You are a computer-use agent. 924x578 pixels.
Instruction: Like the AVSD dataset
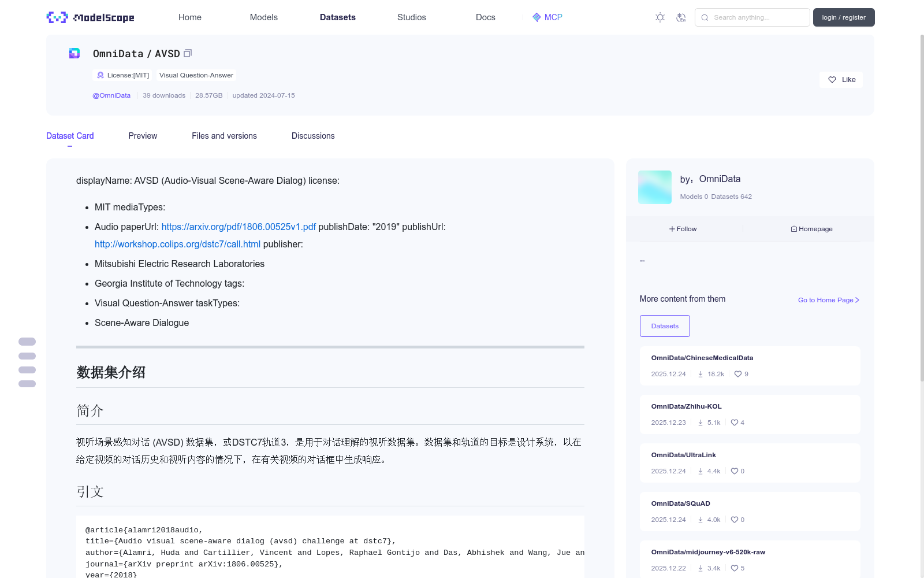(x=841, y=80)
